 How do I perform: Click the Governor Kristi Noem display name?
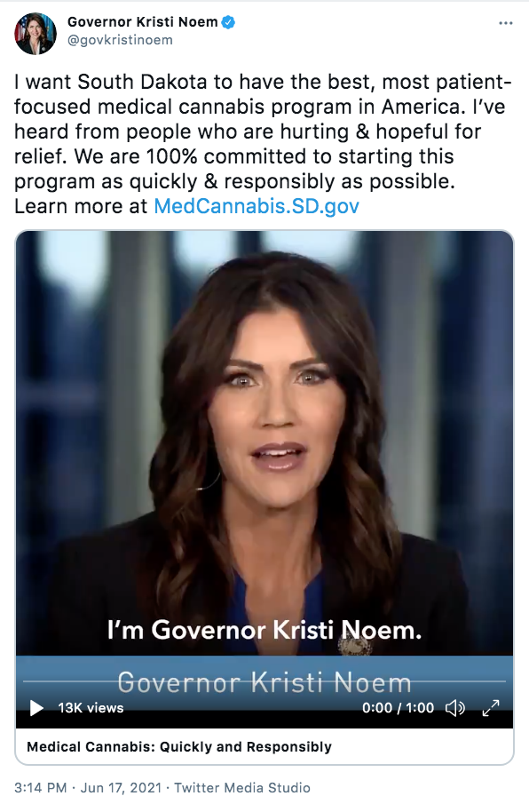click(142, 22)
